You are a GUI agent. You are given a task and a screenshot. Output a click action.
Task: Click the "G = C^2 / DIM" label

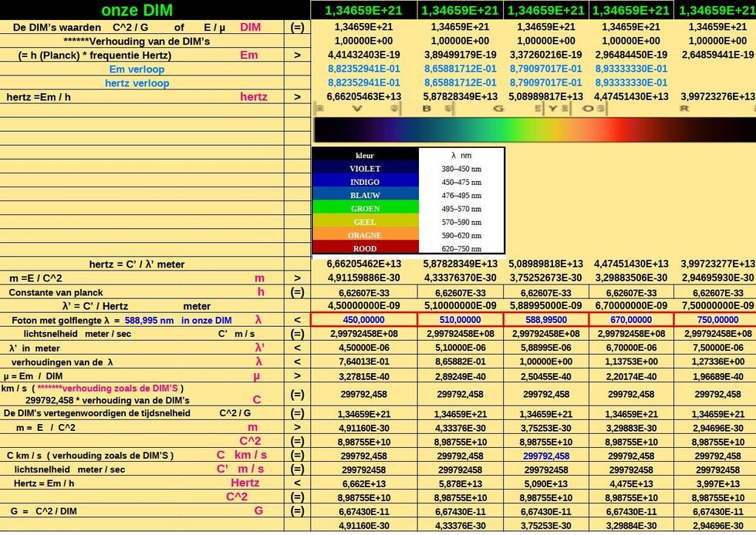point(43,511)
